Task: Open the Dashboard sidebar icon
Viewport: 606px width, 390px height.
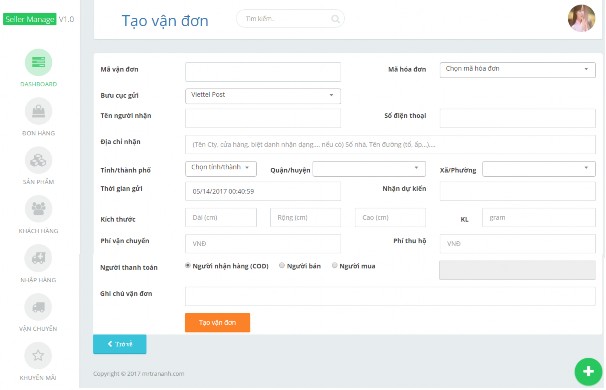Action: click(38, 62)
